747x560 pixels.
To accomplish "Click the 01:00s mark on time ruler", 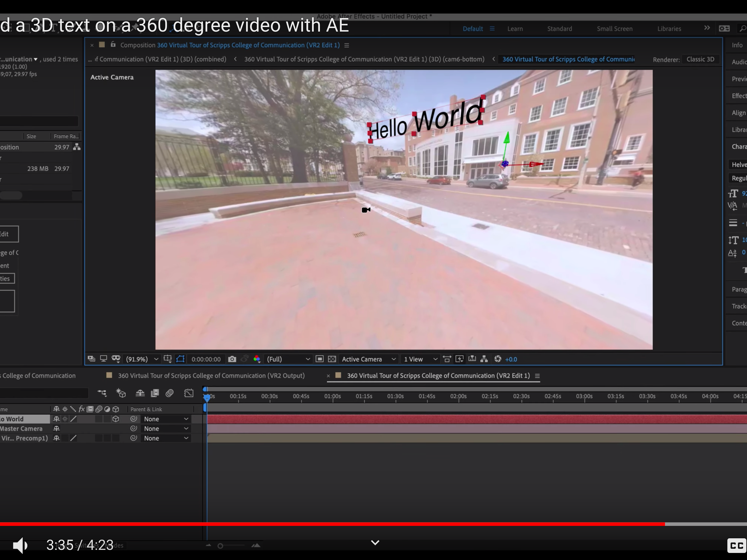I will coord(332,396).
